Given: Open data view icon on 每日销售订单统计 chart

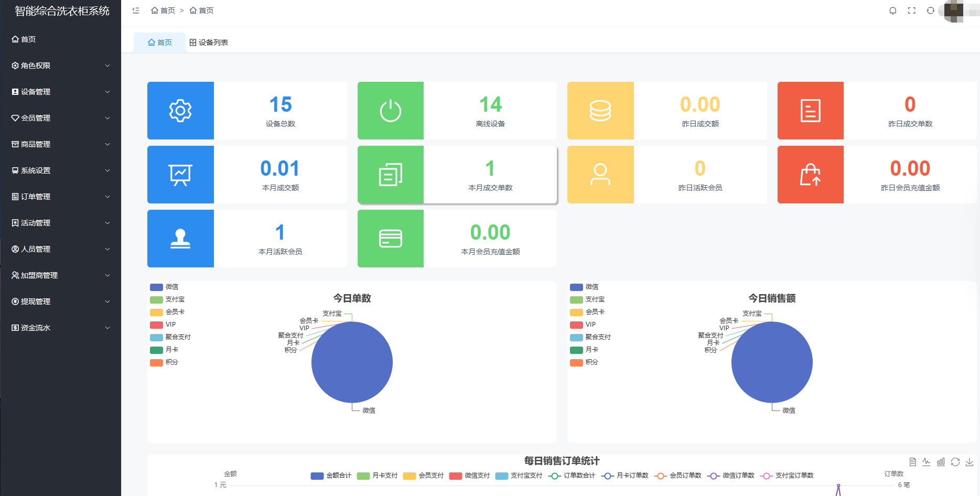Looking at the screenshot, I should 913,462.
